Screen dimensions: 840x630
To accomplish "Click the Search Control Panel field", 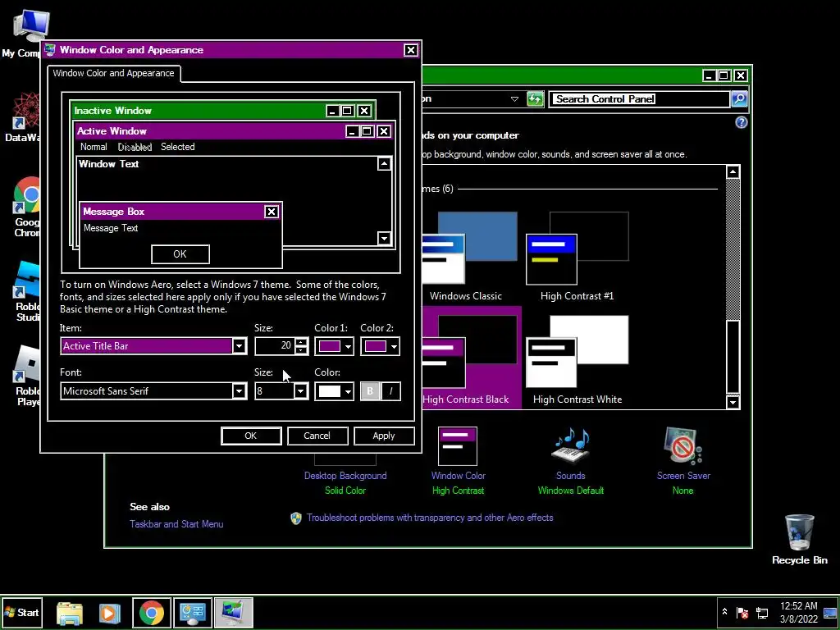I will [x=638, y=98].
